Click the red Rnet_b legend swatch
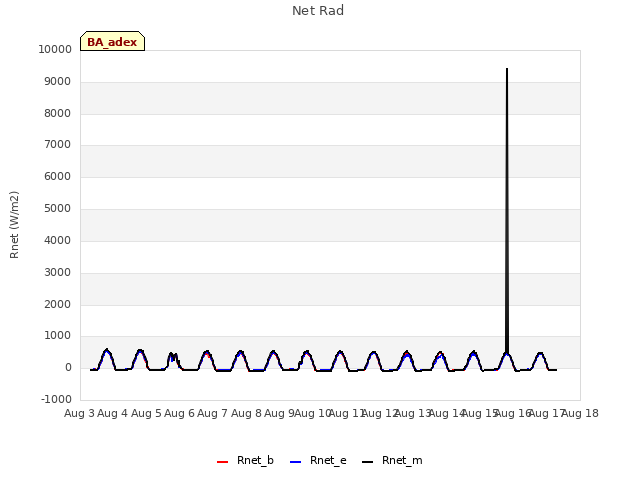640x480 pixels. point(222,462)
